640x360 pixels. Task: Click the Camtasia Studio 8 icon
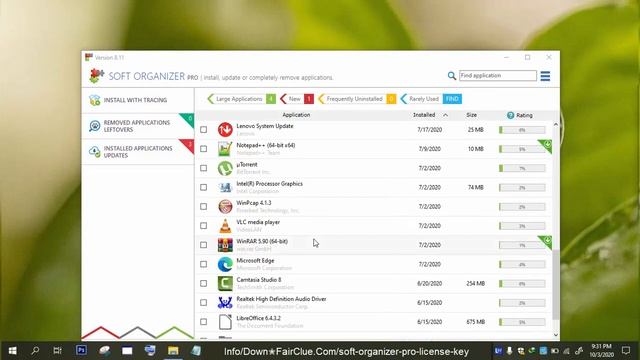pyautogui.click(x=225, y=283)
